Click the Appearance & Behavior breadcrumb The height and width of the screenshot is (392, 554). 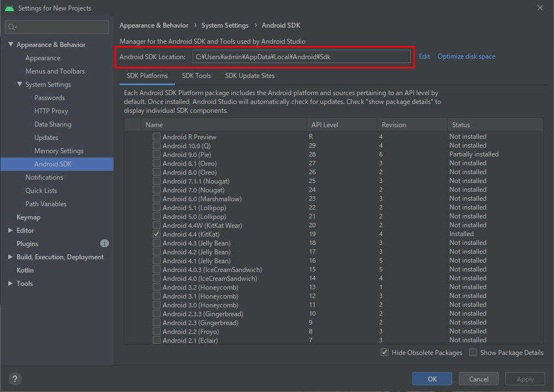(154, 25)
